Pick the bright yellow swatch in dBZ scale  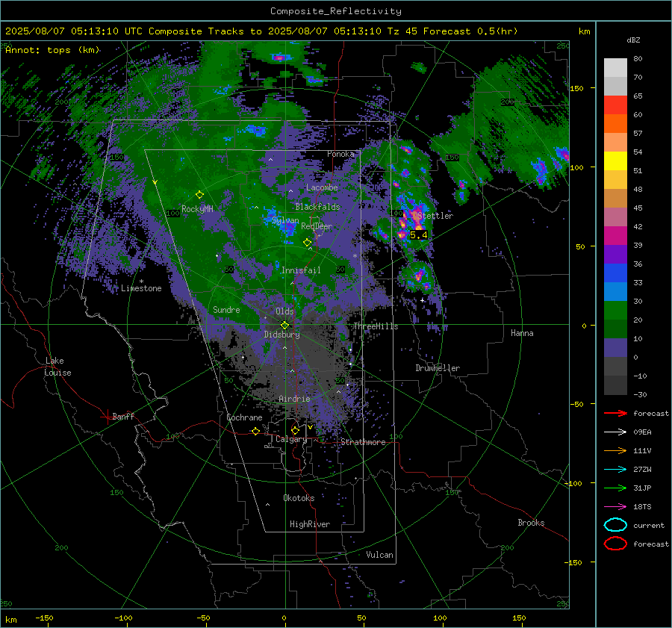coord(615,161)
